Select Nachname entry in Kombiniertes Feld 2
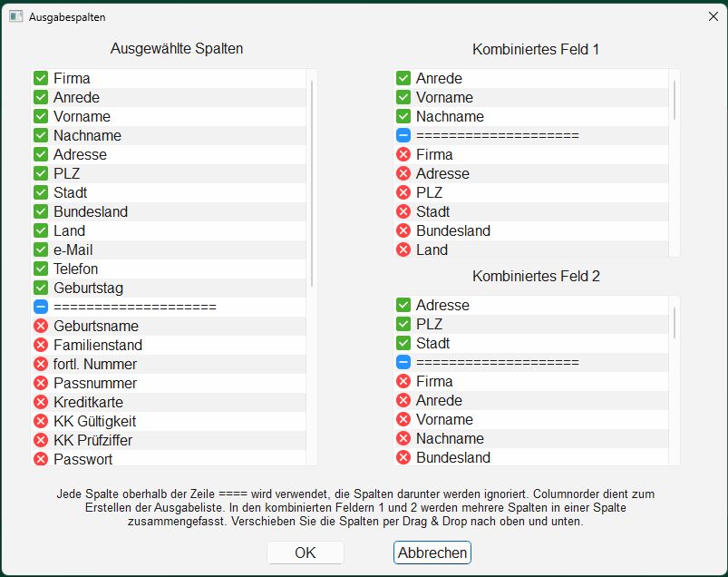This screenshot has height=577, width=728. pyautogui.click(x=531, y=438)
